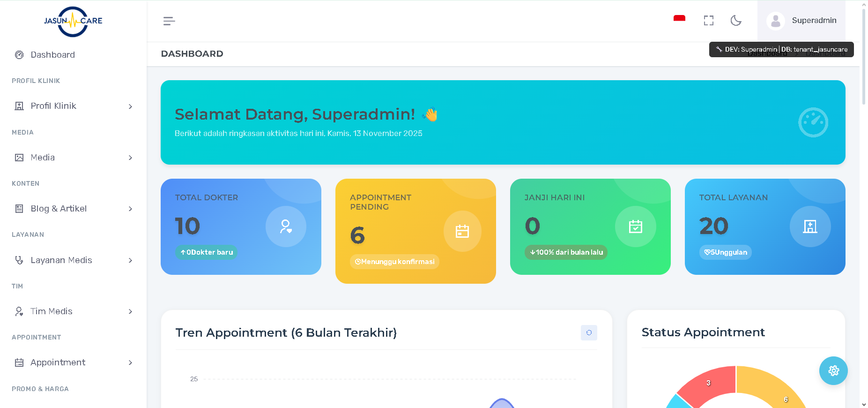Open the Superadmin user profile menu

point(801,21)
